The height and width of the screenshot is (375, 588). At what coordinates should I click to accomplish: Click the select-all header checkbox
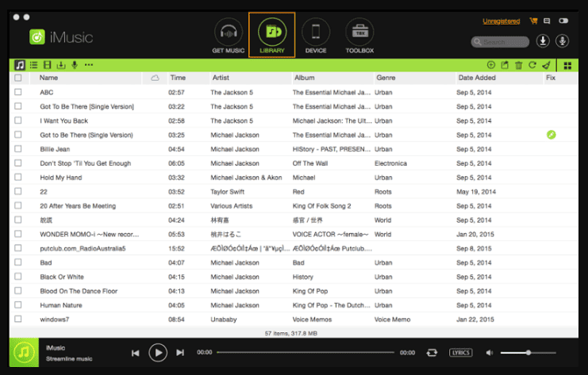click(17, 78)
